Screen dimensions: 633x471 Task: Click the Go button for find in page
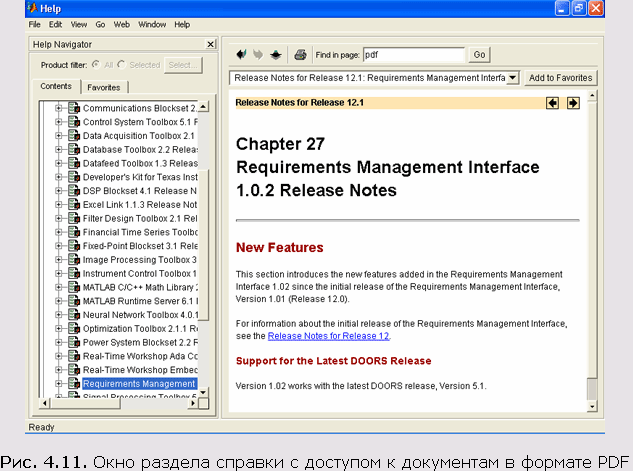479,54
